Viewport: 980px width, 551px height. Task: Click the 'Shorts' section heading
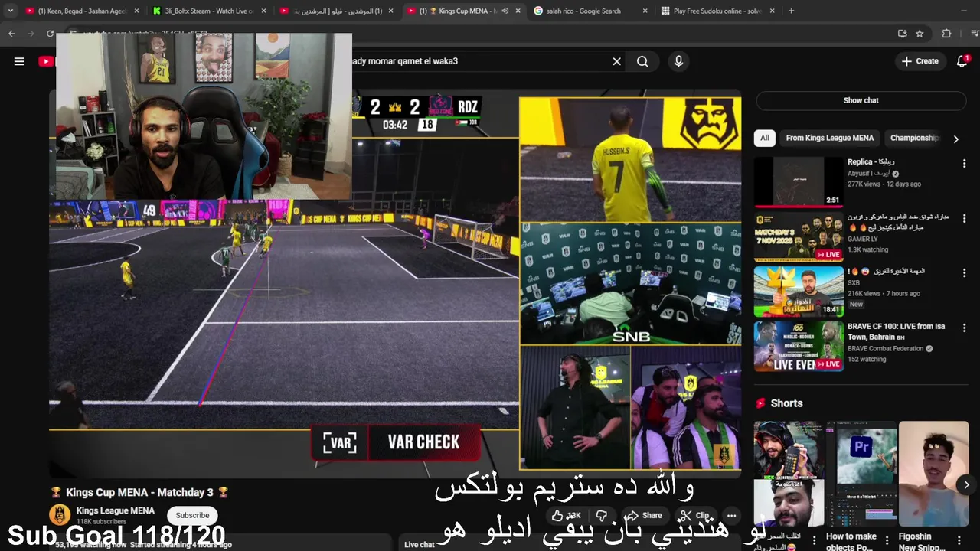786,403
